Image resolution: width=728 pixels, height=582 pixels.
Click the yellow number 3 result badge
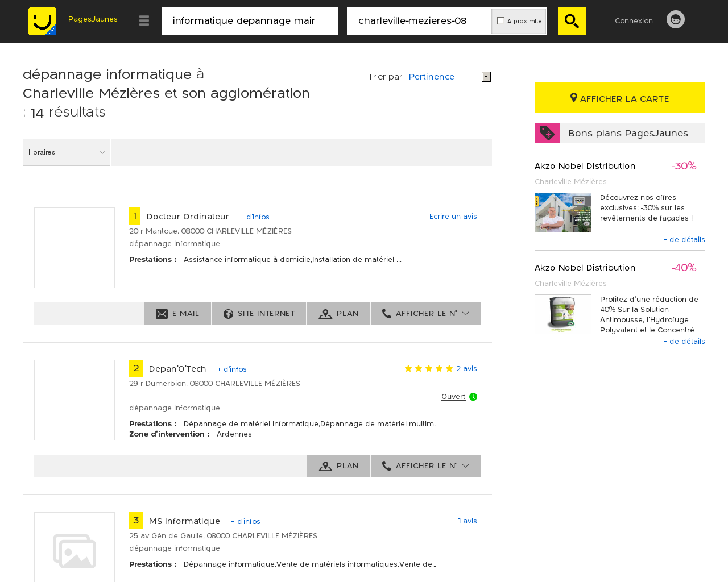pos(136,521)
